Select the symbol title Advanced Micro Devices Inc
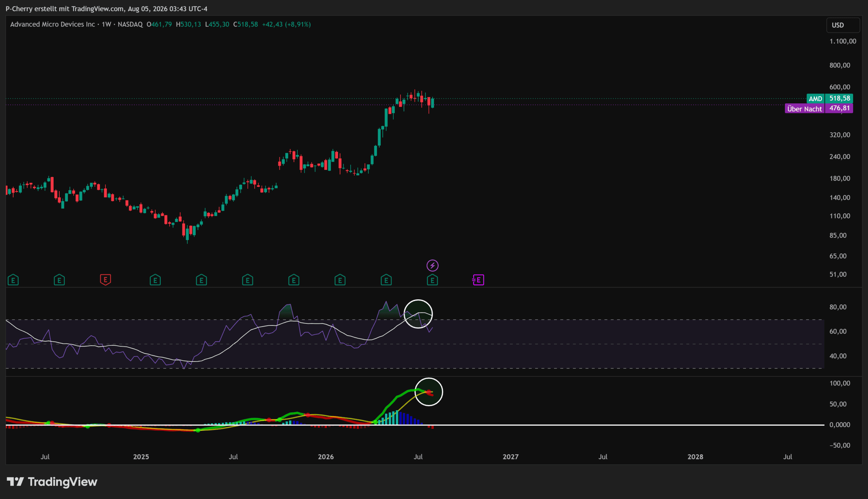 point(53,24)
